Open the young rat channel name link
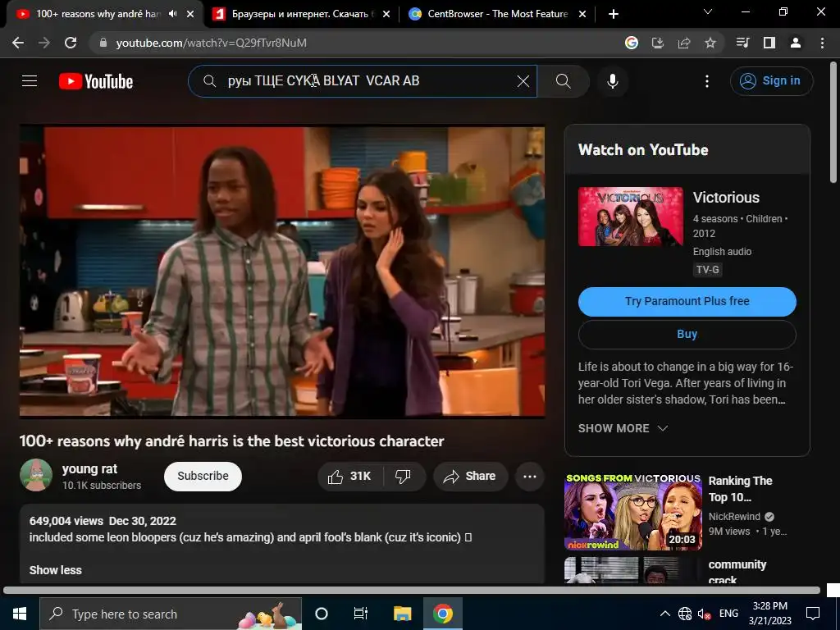 point(89,468)
